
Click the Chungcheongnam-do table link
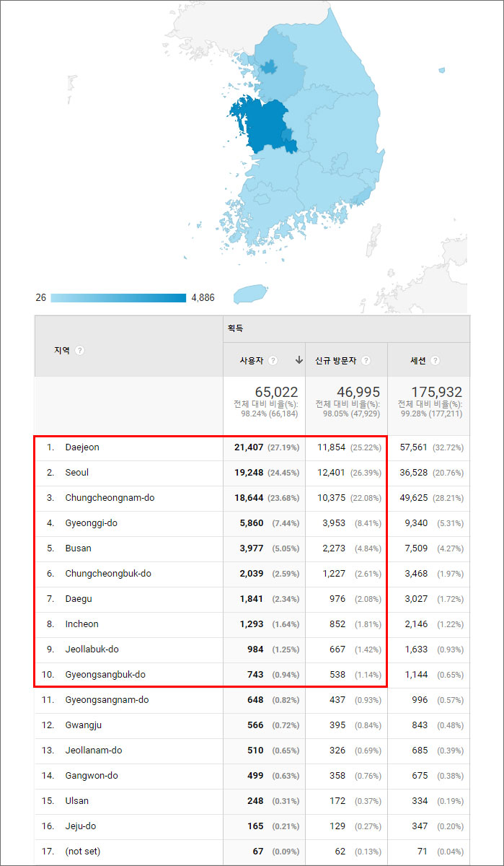point(109,498)
